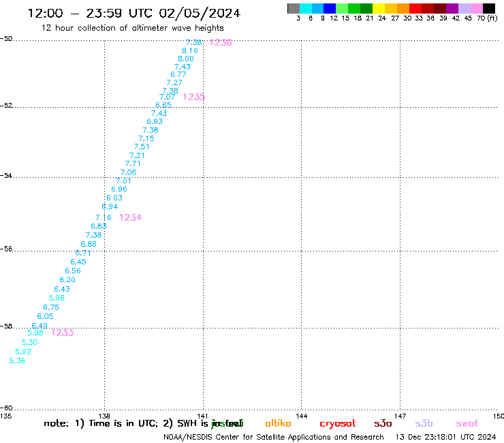Select the longitude axis label '147'
This screenshot has height=443, width=504.
[400, 416]
